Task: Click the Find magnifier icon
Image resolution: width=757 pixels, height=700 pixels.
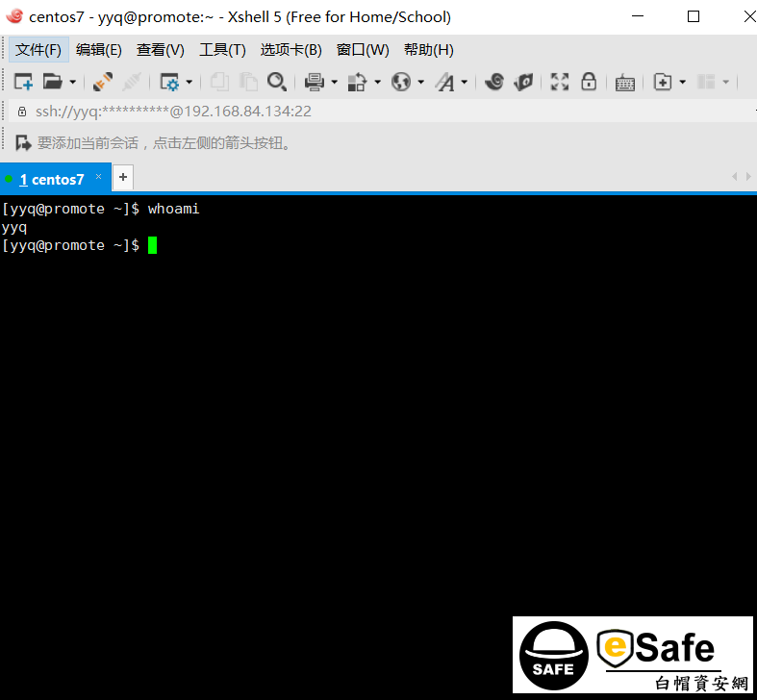Action: click(277, 82)
